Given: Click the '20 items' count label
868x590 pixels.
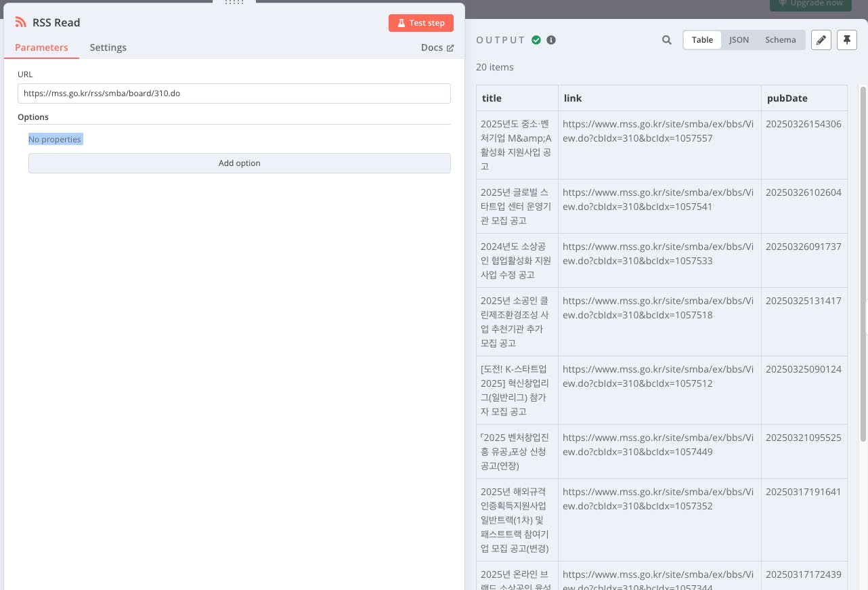Looking at the screenshot, I should point(495,67).
